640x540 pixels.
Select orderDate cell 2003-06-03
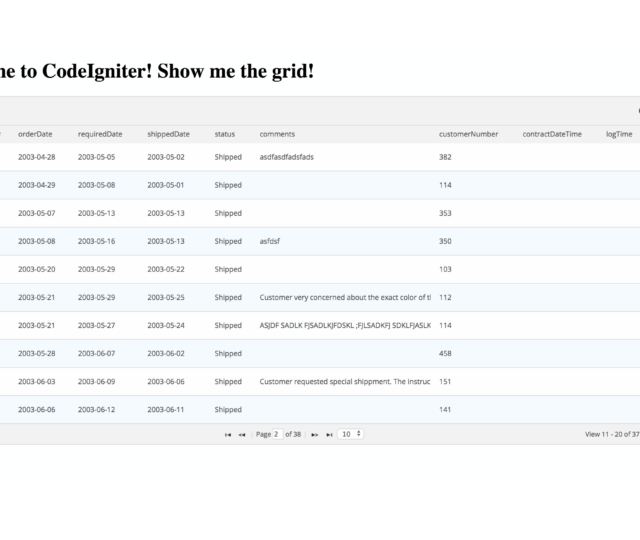[37, 382]
